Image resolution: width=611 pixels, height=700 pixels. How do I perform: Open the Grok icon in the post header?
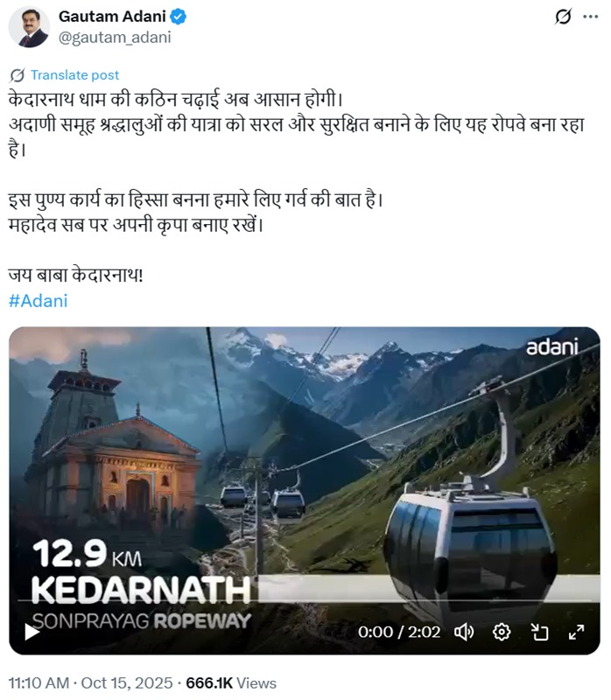563,17
